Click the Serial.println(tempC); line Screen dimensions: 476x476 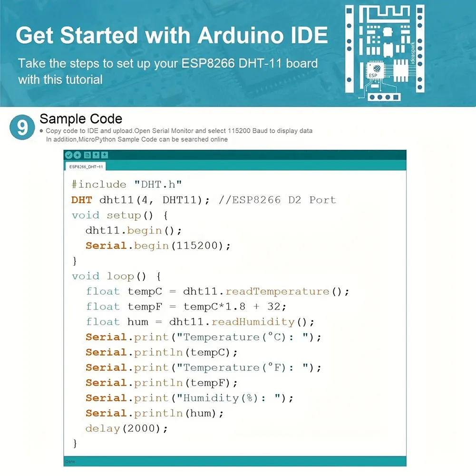pos(162,352)
